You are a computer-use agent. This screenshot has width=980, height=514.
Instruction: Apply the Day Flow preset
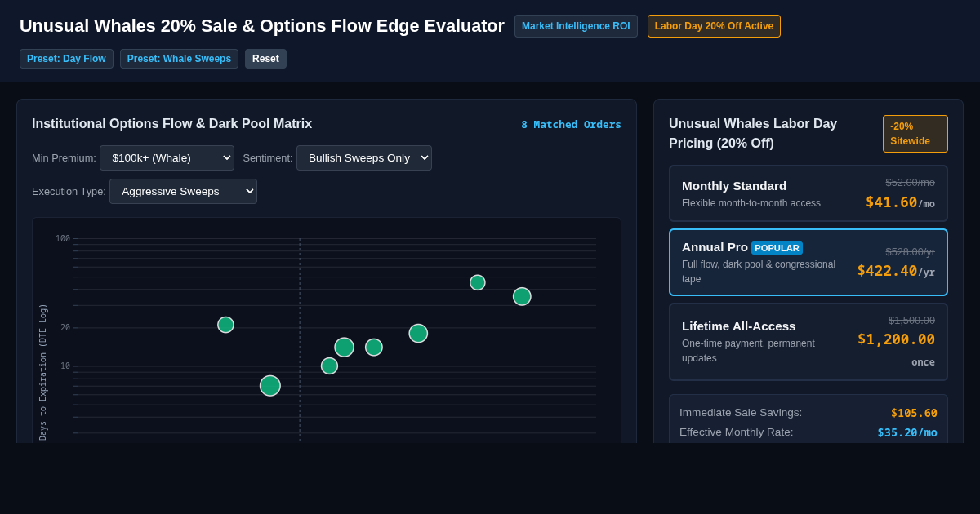pos(66,59)
